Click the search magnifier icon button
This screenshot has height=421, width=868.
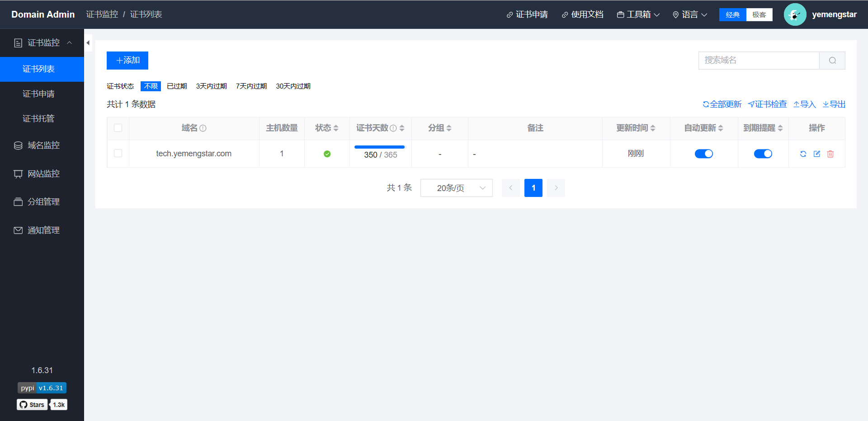tap(832, 61)
